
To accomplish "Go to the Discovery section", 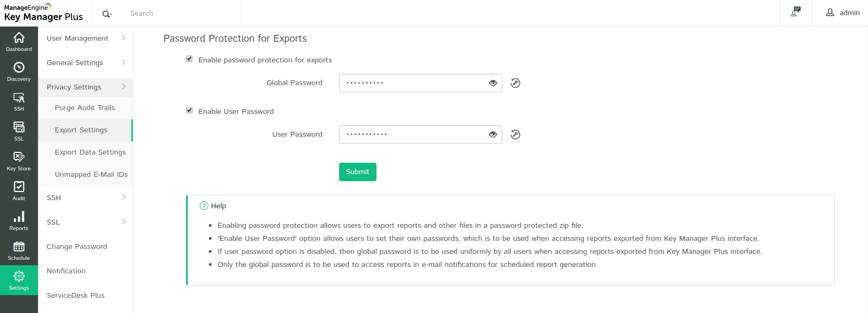I will [19, 71].
